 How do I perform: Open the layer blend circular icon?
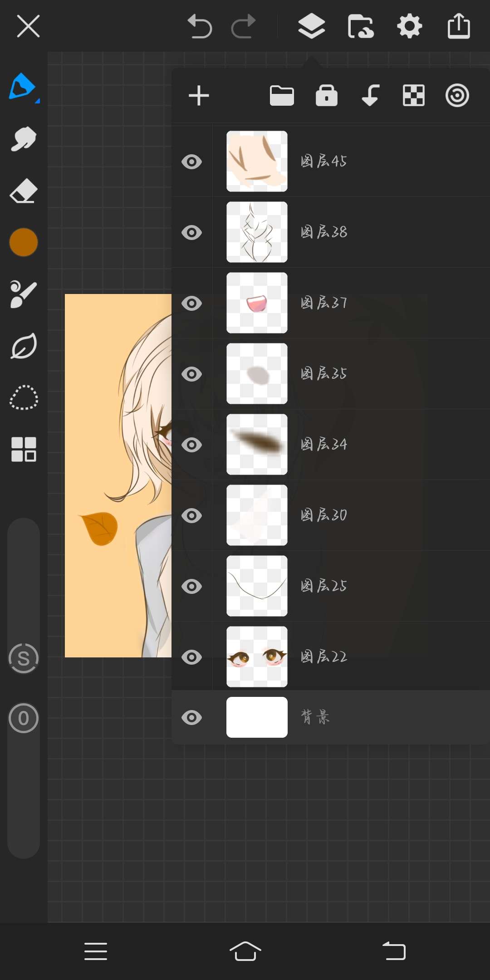(457, 96)
